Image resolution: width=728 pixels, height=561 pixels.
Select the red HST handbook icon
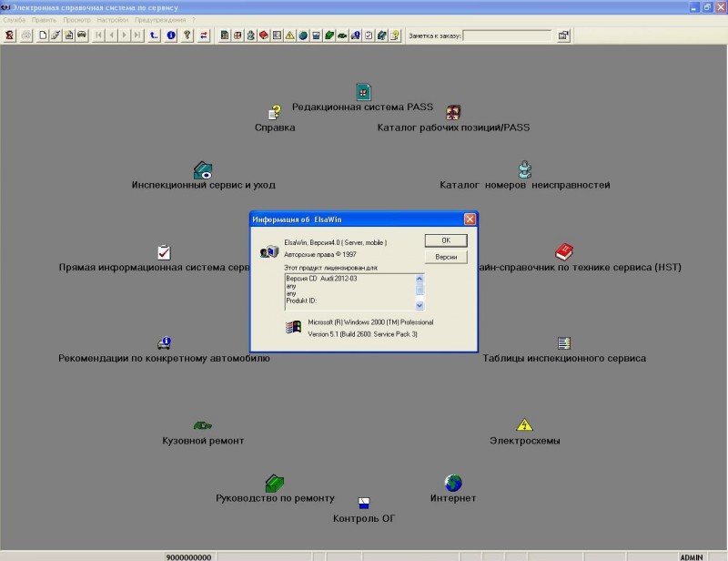pos(563,251)
